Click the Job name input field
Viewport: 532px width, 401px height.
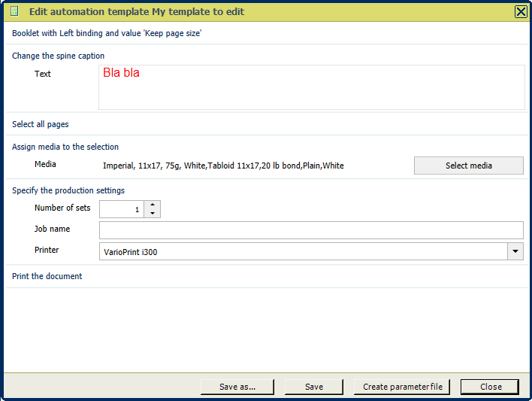coord(311,230)
